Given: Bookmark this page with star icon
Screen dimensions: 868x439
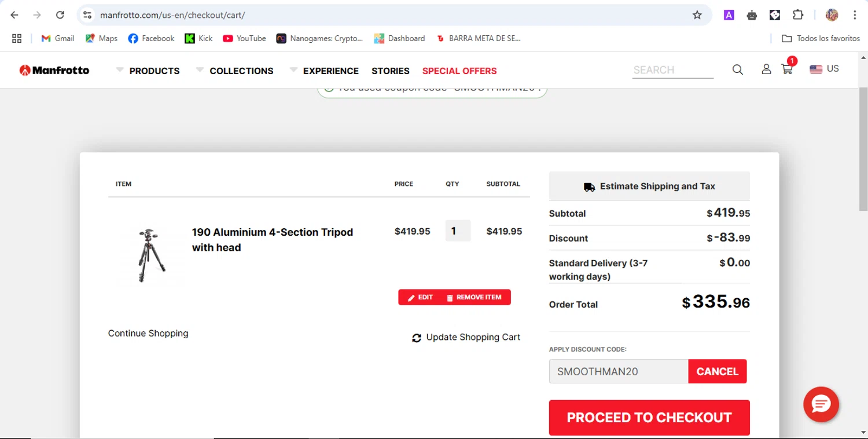Looking at the screenshot, I should (697, 15).
